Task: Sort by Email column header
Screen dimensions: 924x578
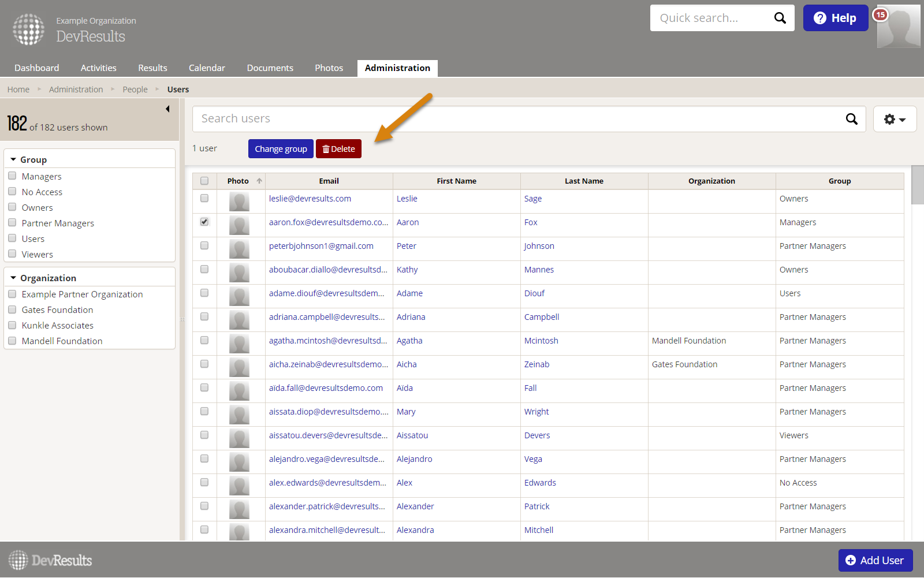Action: tap(329, 181)
